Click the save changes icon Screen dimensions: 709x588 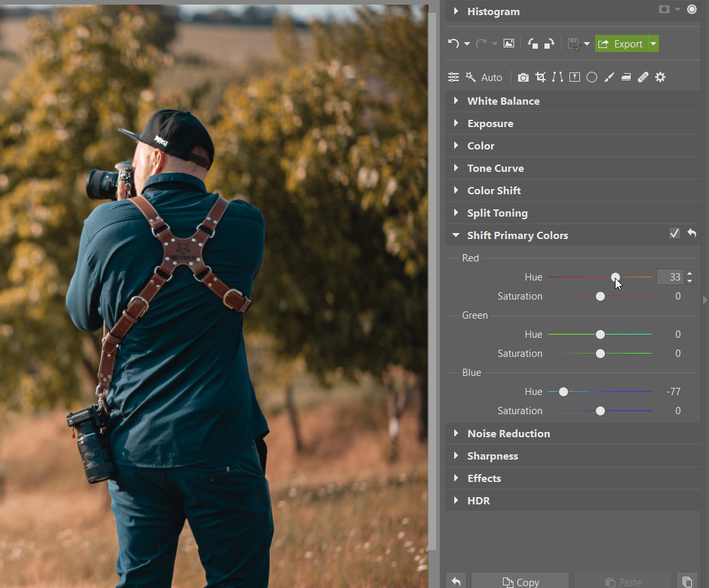coord(574,44)
